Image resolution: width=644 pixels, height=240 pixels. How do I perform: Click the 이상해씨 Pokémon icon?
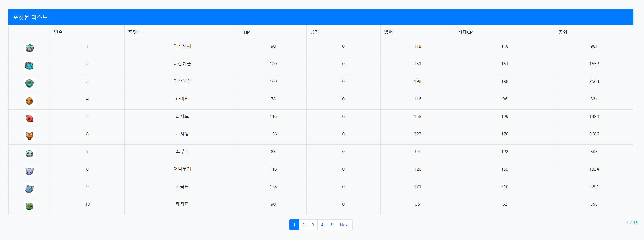click(x=30, y=48)
